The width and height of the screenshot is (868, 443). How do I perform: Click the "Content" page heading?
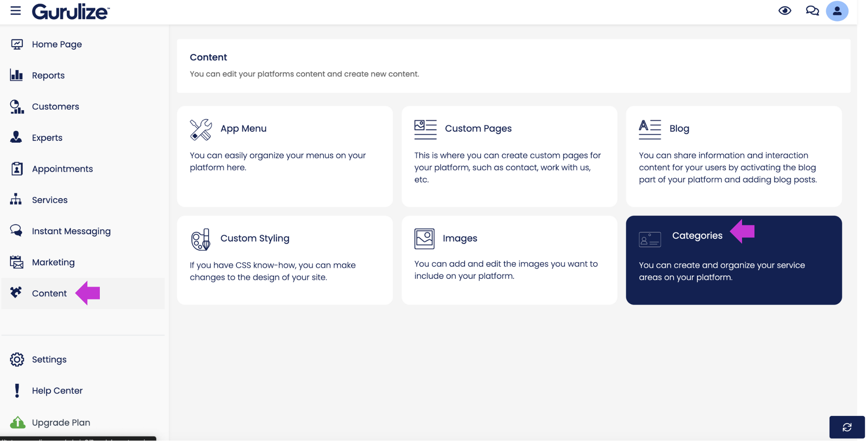(x=208, y=57)
